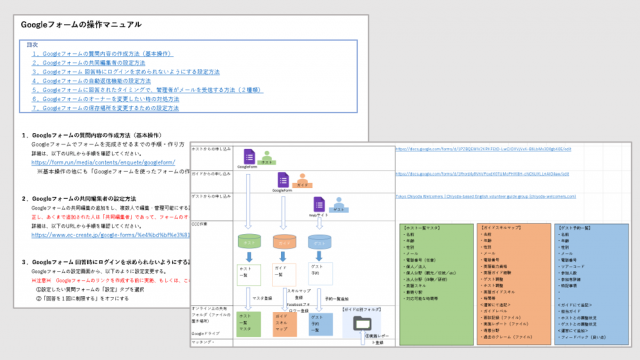Viewport: 640px width, 360px height.
Task: Open contents link 2 共同編集者の設定方法
Action: [89, 63]
